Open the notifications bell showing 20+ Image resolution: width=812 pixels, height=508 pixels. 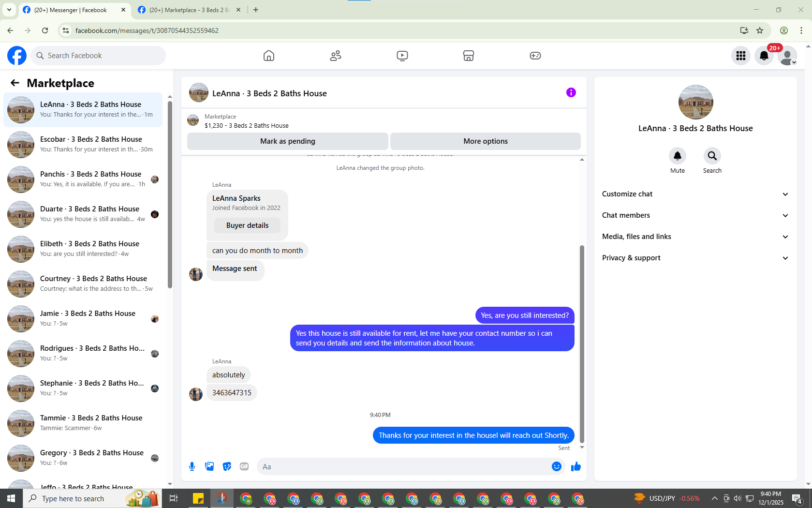pos(764,56)
